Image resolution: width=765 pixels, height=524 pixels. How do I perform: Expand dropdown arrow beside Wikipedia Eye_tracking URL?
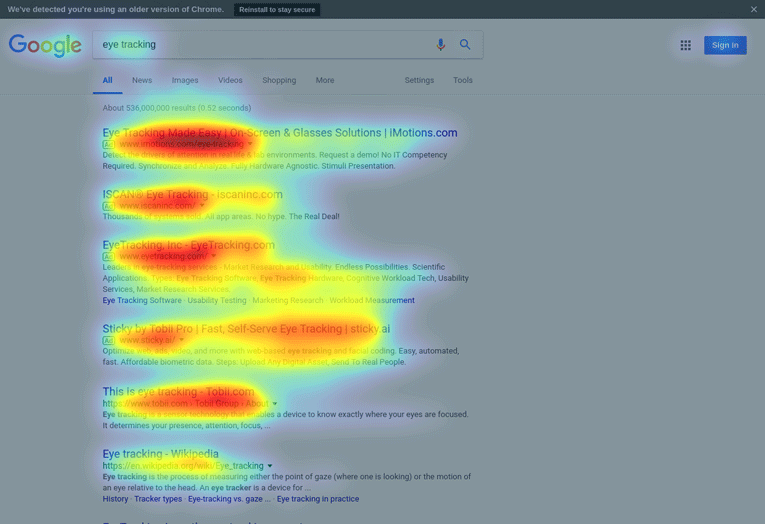[270, 466]
